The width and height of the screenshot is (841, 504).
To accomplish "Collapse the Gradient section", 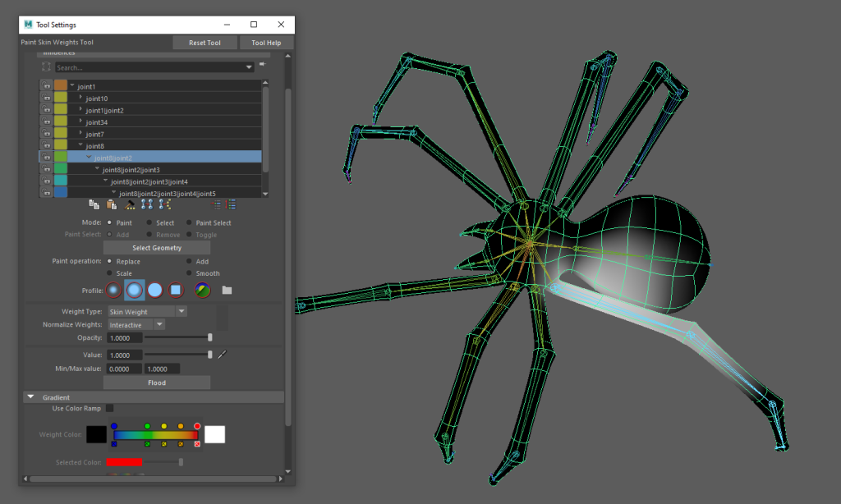I will pyautogui.click(x=30, y=396).
